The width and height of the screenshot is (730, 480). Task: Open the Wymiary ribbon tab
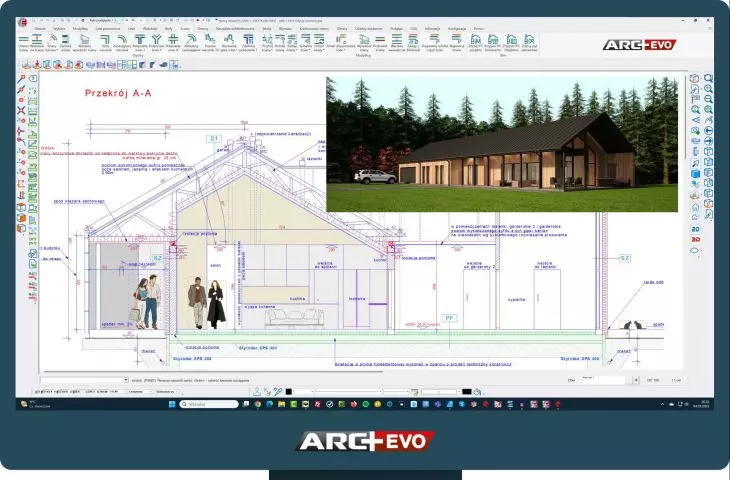click(x=285, y=29)
